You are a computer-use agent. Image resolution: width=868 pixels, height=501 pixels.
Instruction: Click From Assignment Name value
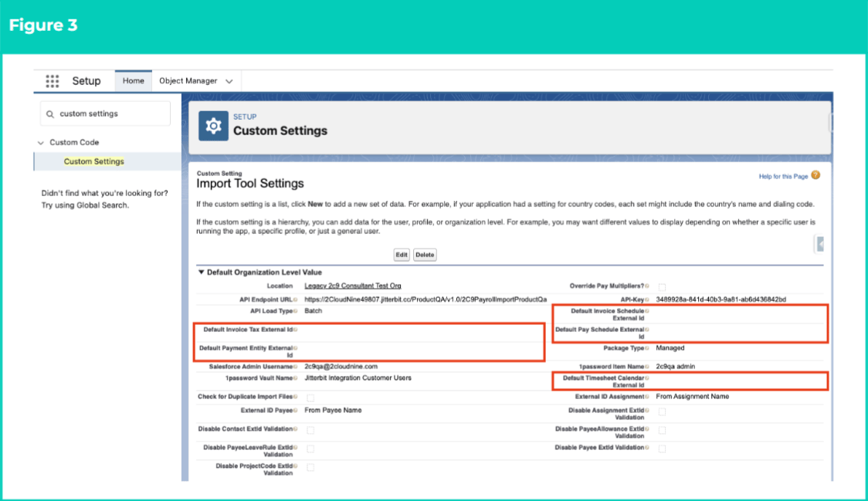coord(693,396)
